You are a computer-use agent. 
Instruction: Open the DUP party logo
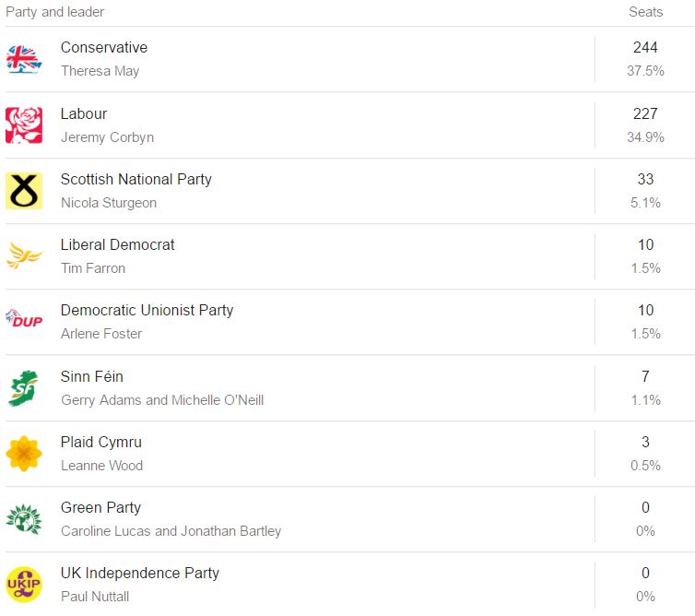click(24, 318)
